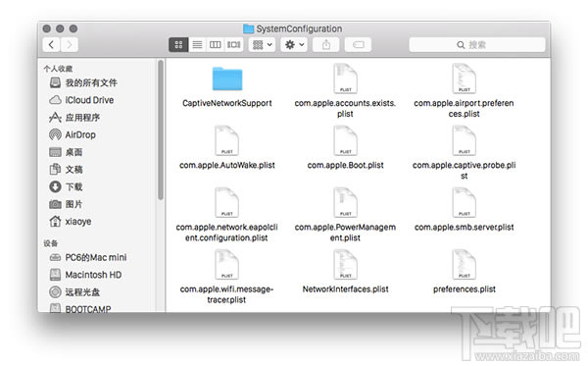
Task: Click the edit tags toolbar button
Action: pyautogui.click(x=358, y=45)
